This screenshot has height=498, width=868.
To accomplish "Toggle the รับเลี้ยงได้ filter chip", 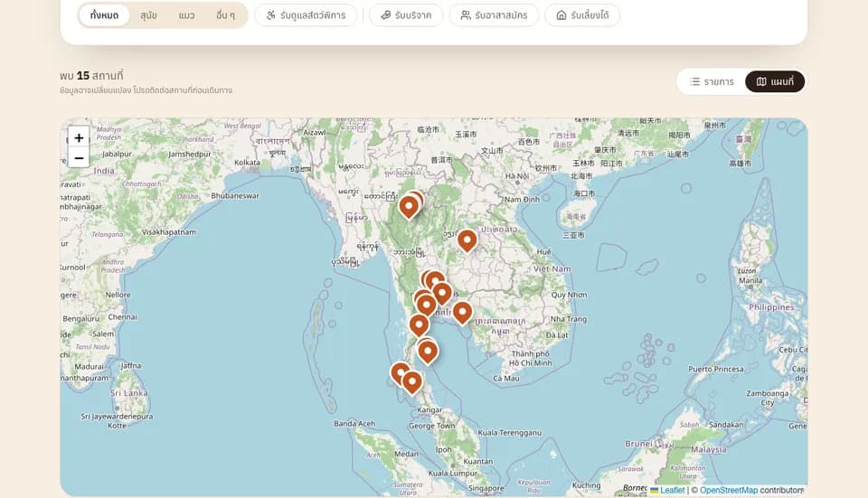I will [582, 15].
